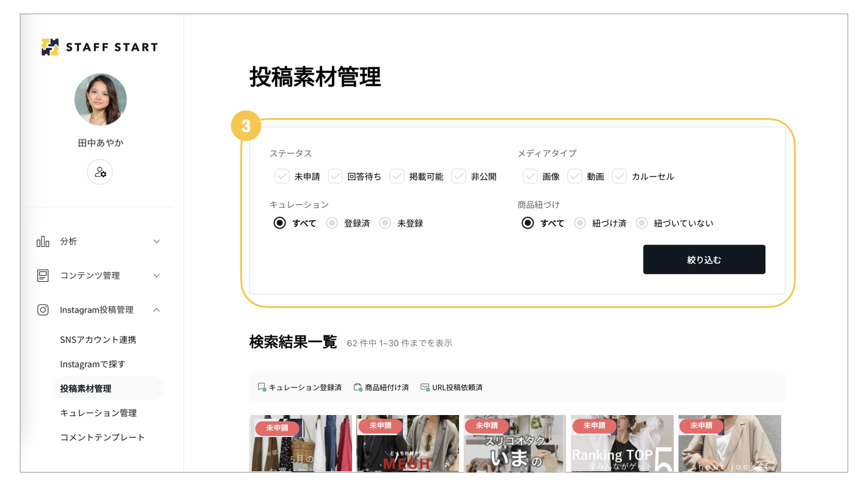868x489 pixels.
Task: Click the 分析 bar chart icon
Action: (x=43, y=241)
